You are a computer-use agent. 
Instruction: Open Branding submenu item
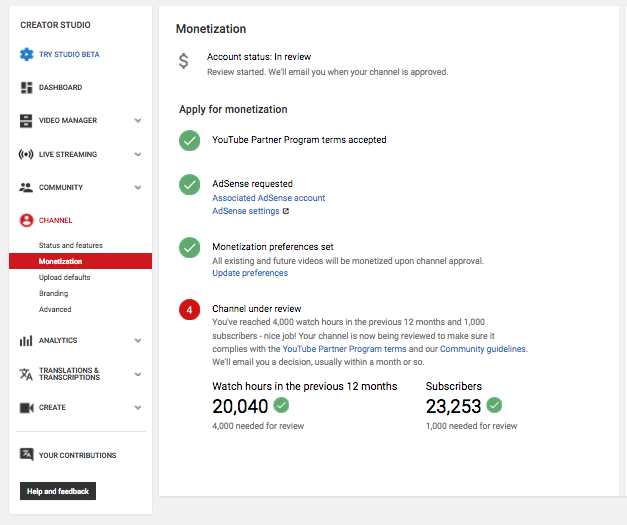(54, 293)
